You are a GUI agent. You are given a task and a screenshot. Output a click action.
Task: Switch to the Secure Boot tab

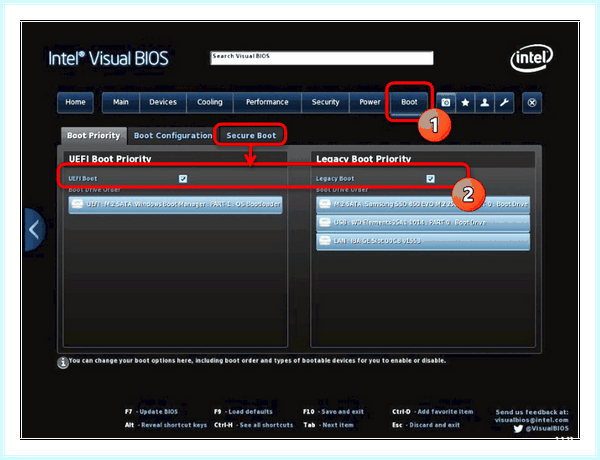tap(251, 135)
